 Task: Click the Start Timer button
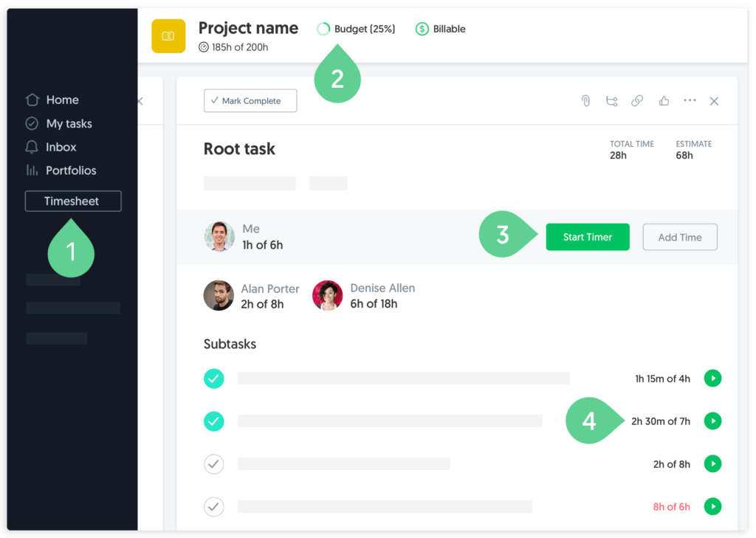(587, 237)
